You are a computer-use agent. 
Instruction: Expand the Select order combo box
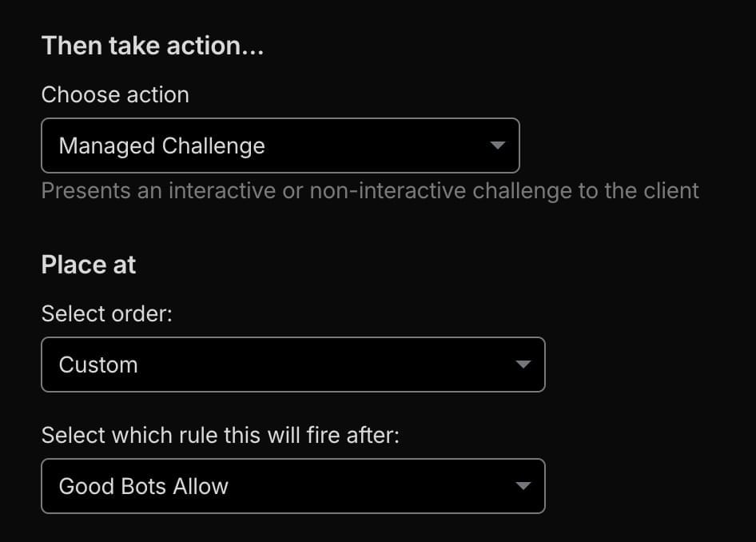[293, 364]
